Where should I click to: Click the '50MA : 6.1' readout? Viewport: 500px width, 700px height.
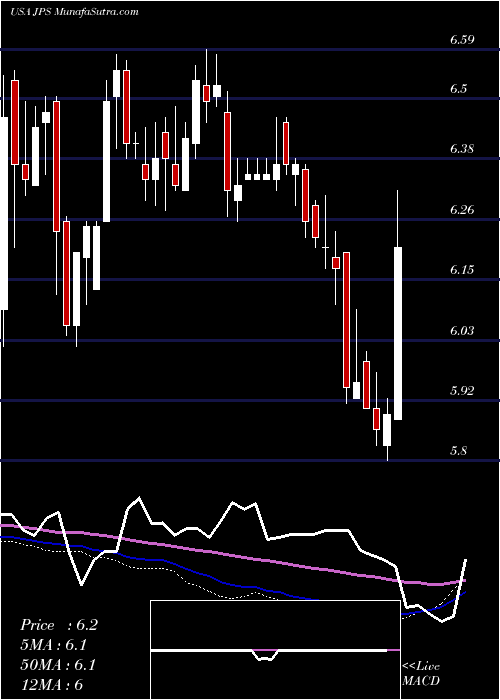(59, 665)
